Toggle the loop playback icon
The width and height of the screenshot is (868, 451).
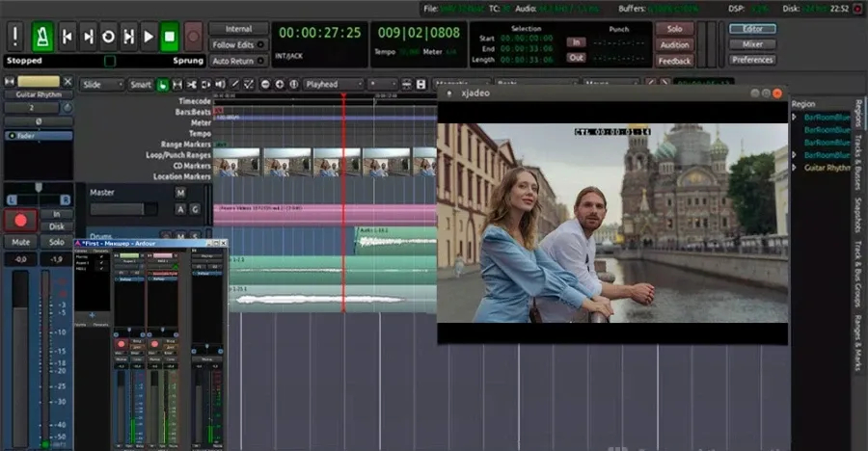tap(108, 37)
